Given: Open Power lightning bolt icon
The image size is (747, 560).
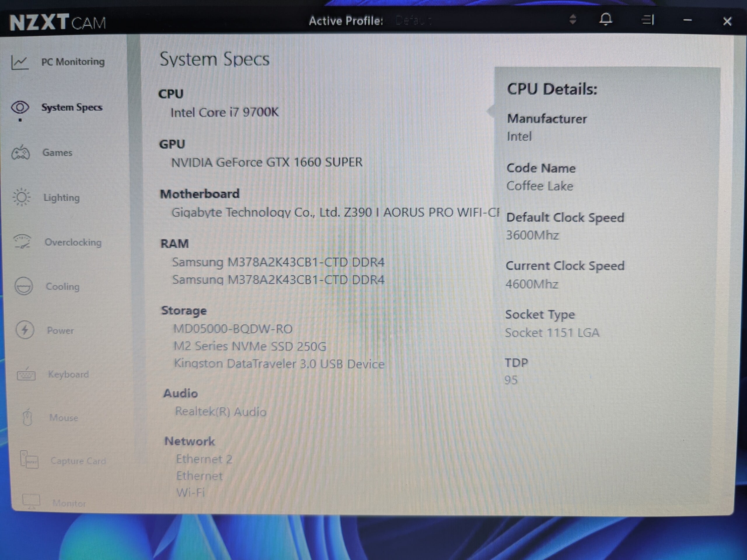Looking at the screenshot, I should [25, 330].
